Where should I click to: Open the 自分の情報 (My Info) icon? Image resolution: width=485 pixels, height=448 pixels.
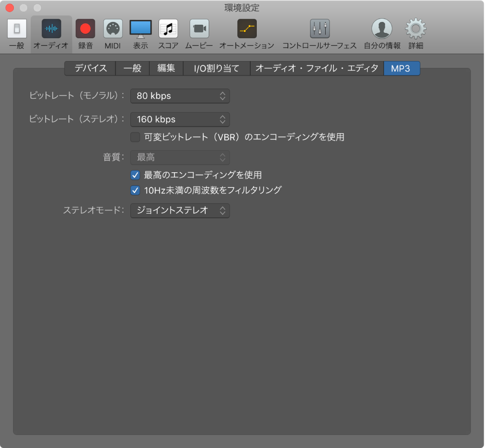(x=382, y=29)
